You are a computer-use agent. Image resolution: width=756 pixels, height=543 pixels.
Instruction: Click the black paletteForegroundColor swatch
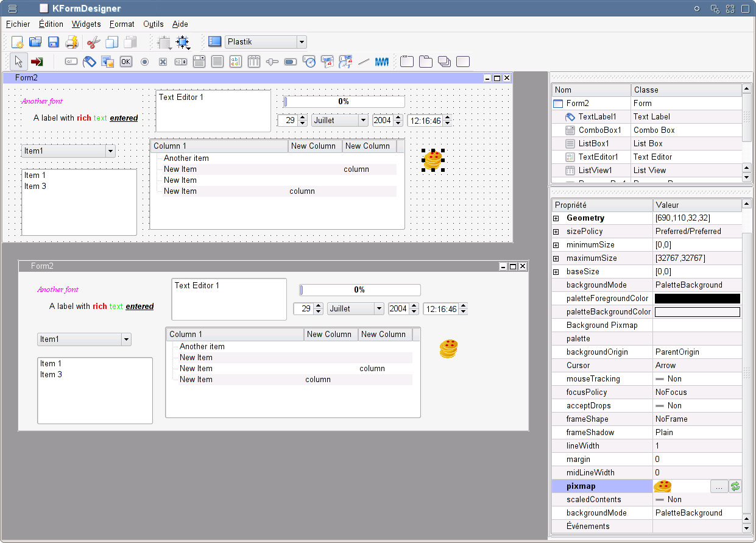click(697, 299)
